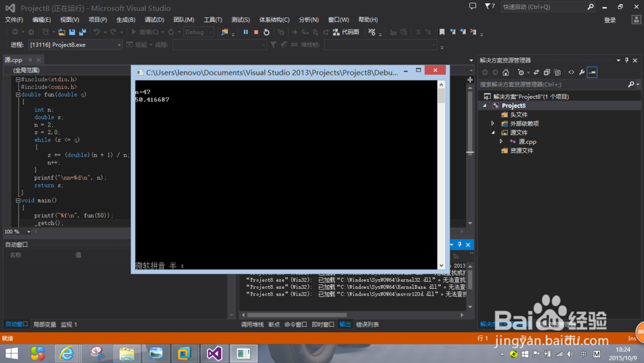Click Home icon in Solution Explorer
The width and height of the screenshot is (644, 363).
506,72
